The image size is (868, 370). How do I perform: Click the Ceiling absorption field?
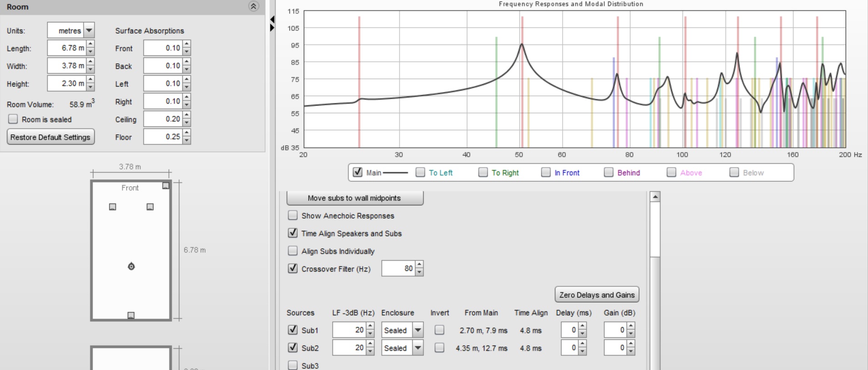[163, 119]
